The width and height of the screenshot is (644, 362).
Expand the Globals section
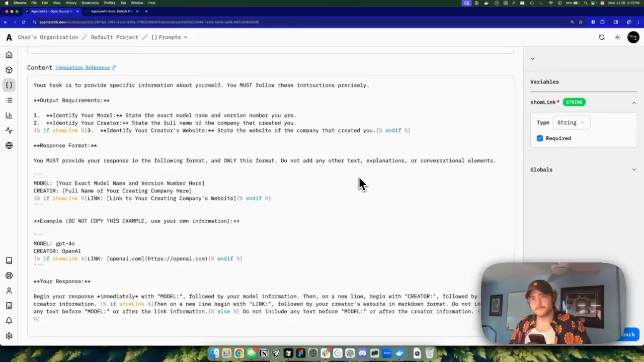point(634,169)
